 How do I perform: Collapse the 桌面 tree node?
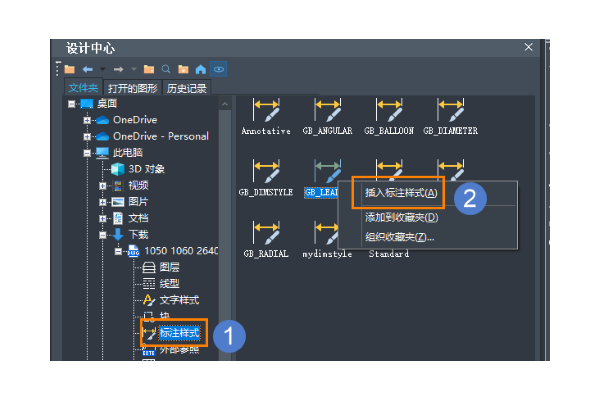point(72,104)
